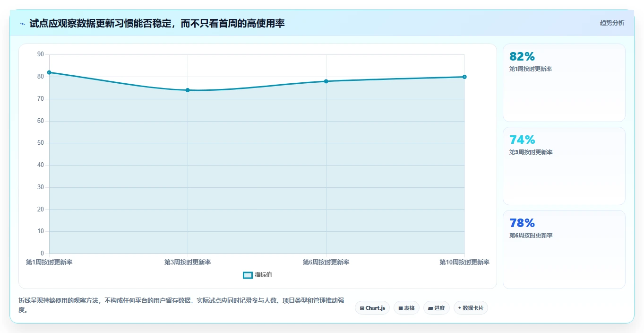The image size is (644, 333).
Task: Click the 78% value card
Action: click(x=564, y=249)
